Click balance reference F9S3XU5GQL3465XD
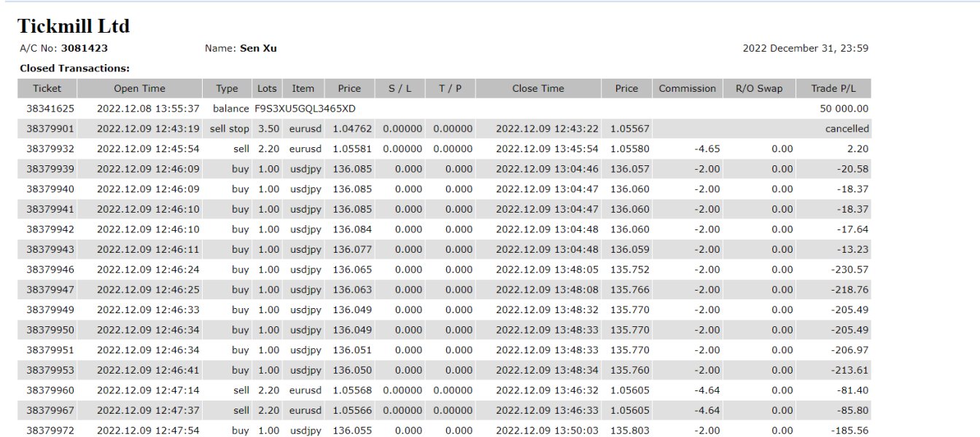Viewport: 980px width, 437px height. (x=305, y=109)
